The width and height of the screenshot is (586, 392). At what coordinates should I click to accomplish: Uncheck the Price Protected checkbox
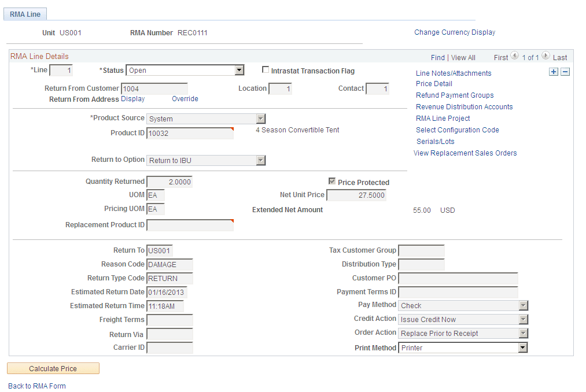pos(333,182)
